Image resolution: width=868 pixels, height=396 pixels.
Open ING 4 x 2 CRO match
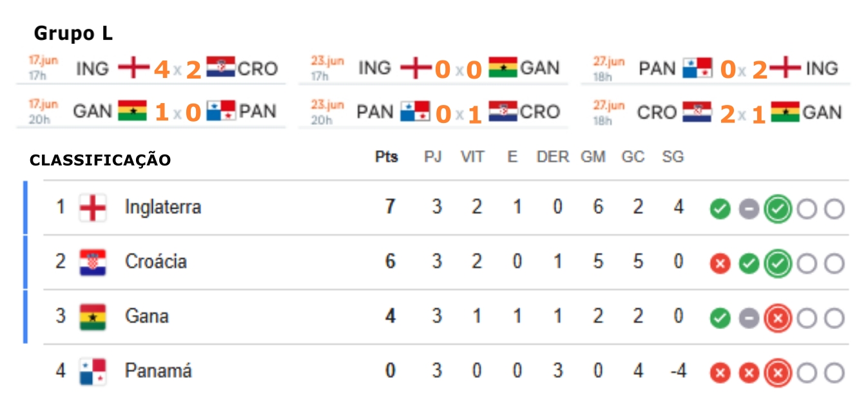pyautogui.click(x=152, y=69)
